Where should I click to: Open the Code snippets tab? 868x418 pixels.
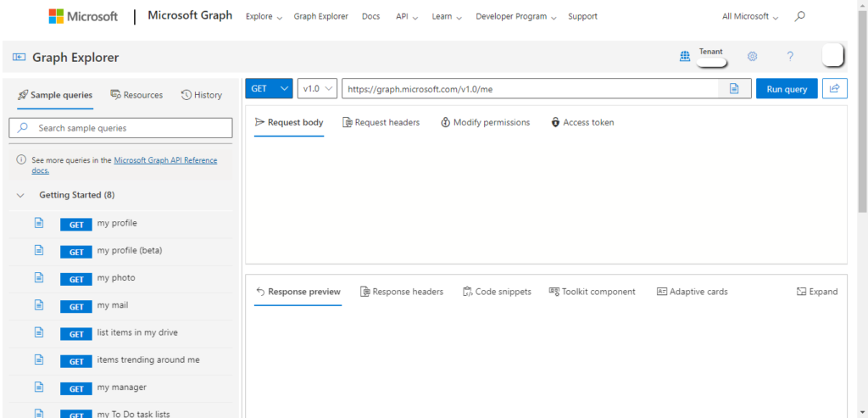pos(497,292)
